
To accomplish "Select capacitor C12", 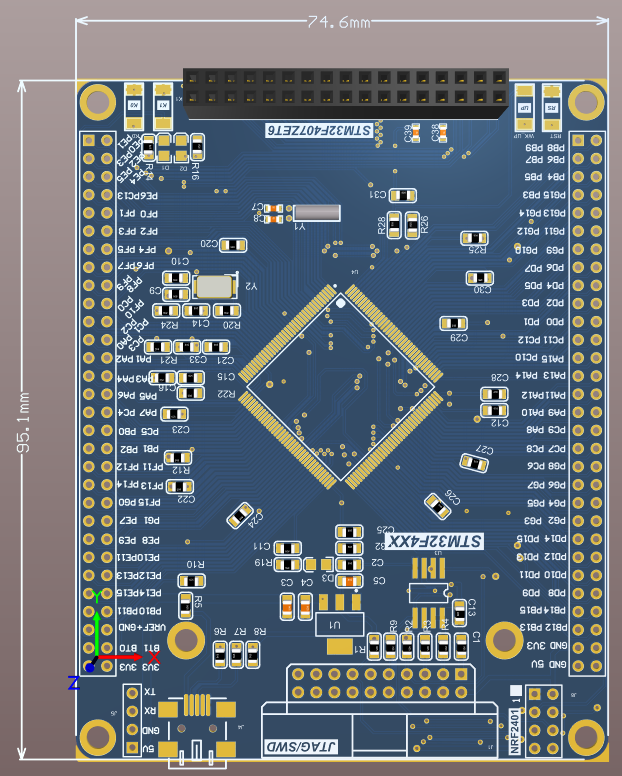I will tap(494, 410).
